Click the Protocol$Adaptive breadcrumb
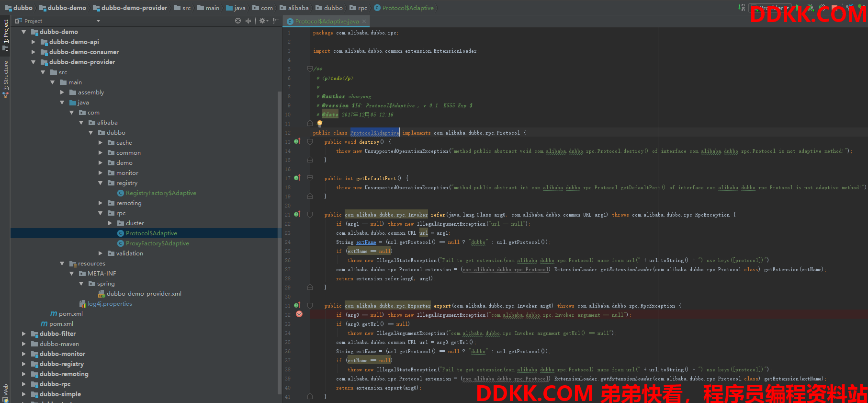The height and width of the screenshot is (403, 868). 404,8
